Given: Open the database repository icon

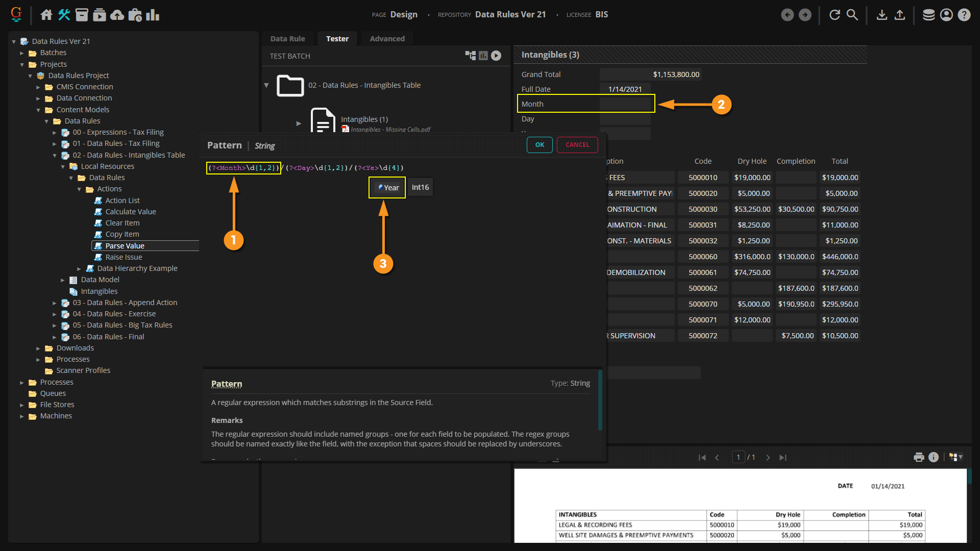Looking at the screenshot, I should click(928, 15).
